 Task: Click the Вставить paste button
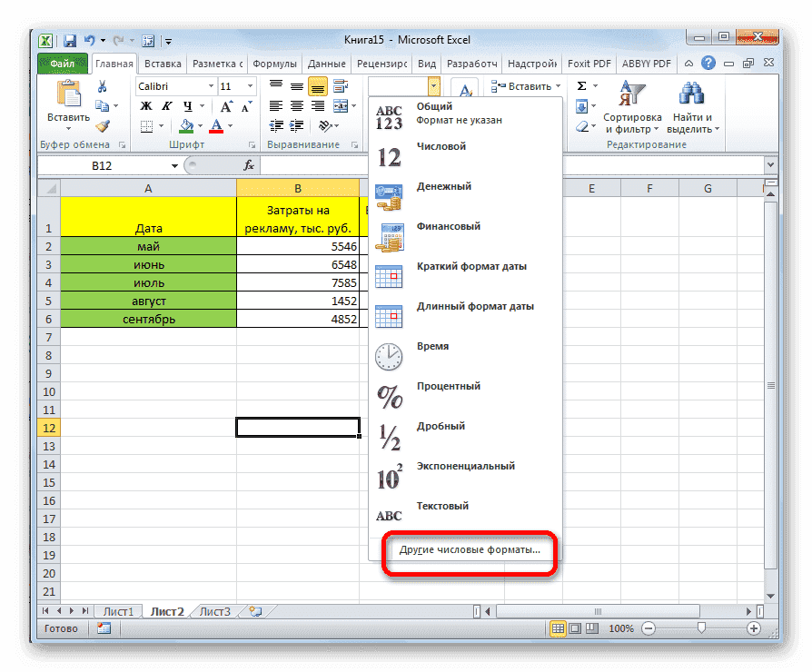pos(68,102)
